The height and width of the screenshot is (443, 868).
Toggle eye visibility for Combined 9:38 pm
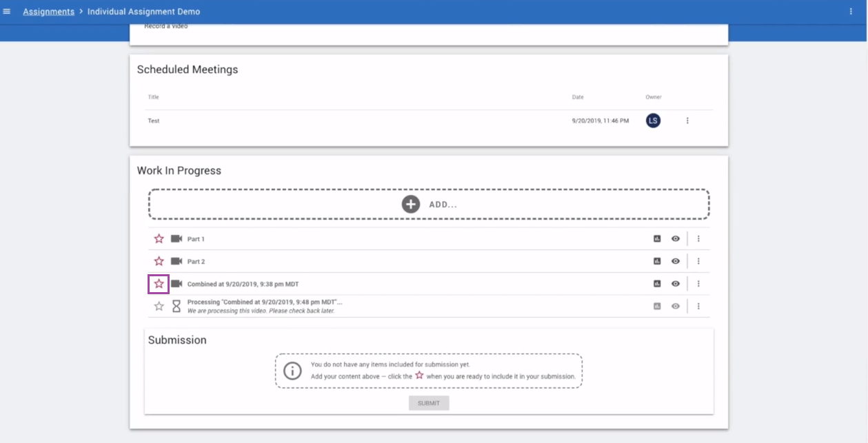tap(676, 284)
